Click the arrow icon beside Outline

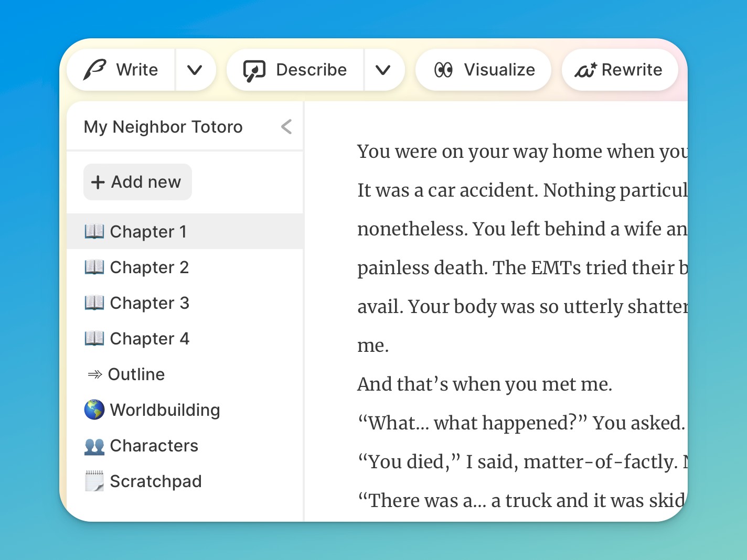pyautogui.click(x=95, y=374)
